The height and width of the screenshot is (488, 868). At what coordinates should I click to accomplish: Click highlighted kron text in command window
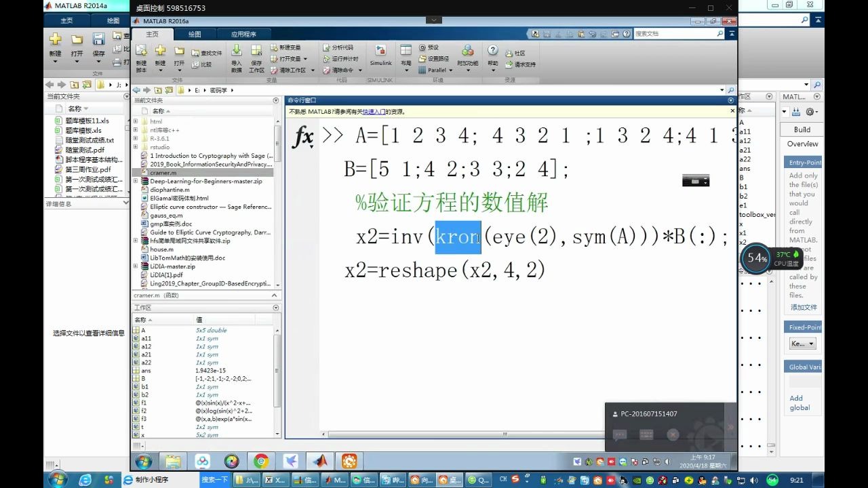pos(458,237)
